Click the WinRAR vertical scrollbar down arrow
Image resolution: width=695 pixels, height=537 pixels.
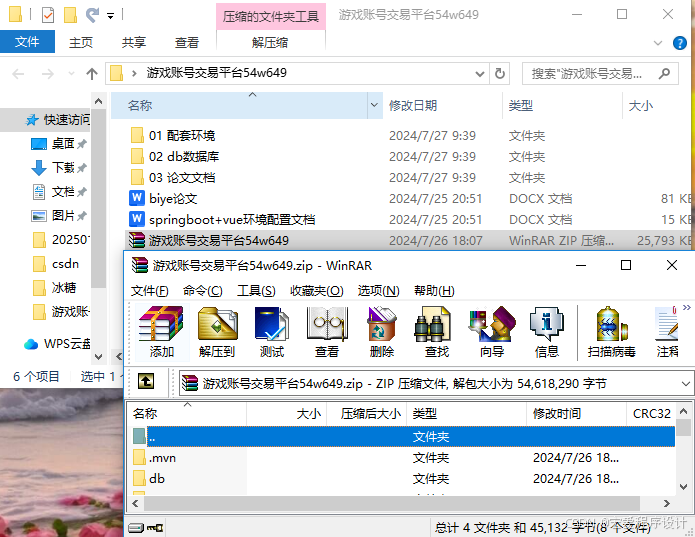tap(683, 486)
